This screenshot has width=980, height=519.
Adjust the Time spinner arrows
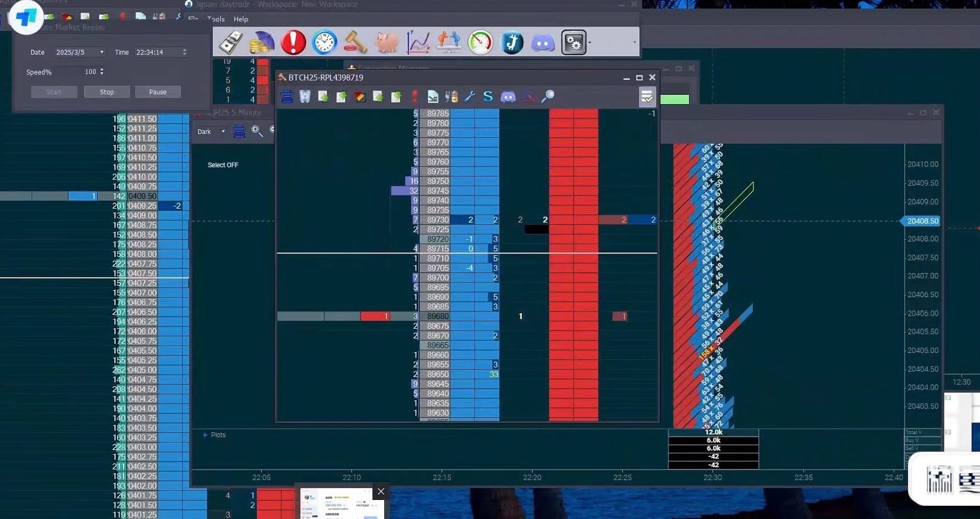coord(185,52)
